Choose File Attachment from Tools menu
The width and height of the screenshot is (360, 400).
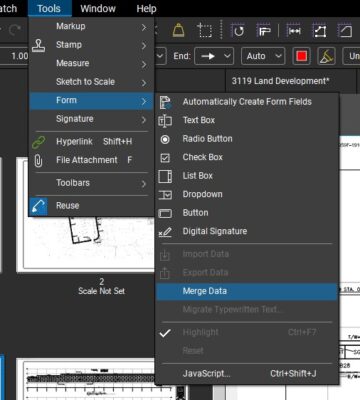click(x=91, y=160)
